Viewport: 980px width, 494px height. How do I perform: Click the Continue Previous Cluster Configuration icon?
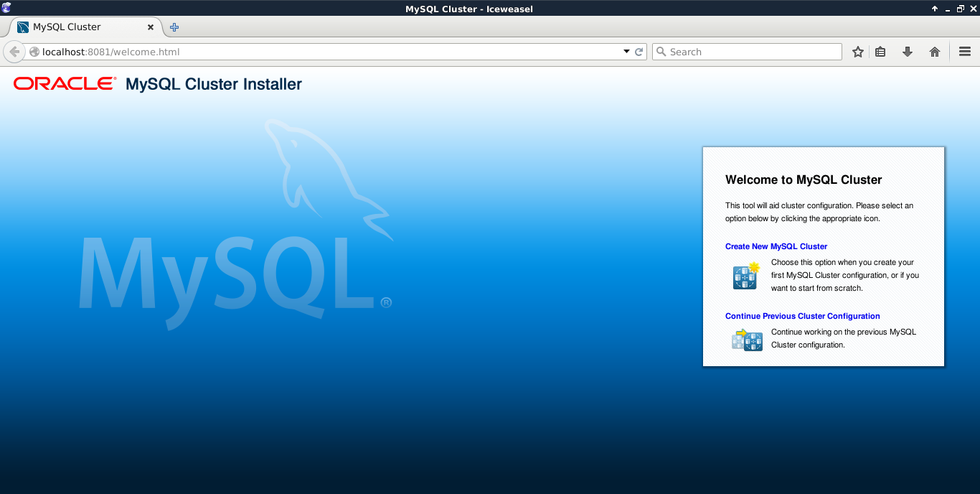point(746,339)
